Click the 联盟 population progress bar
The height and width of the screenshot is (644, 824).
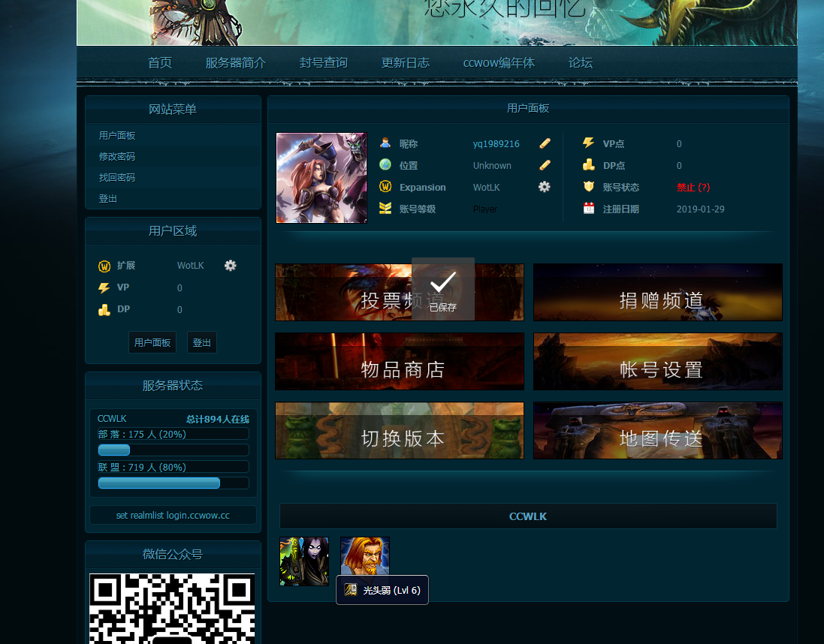pos(174,483)
